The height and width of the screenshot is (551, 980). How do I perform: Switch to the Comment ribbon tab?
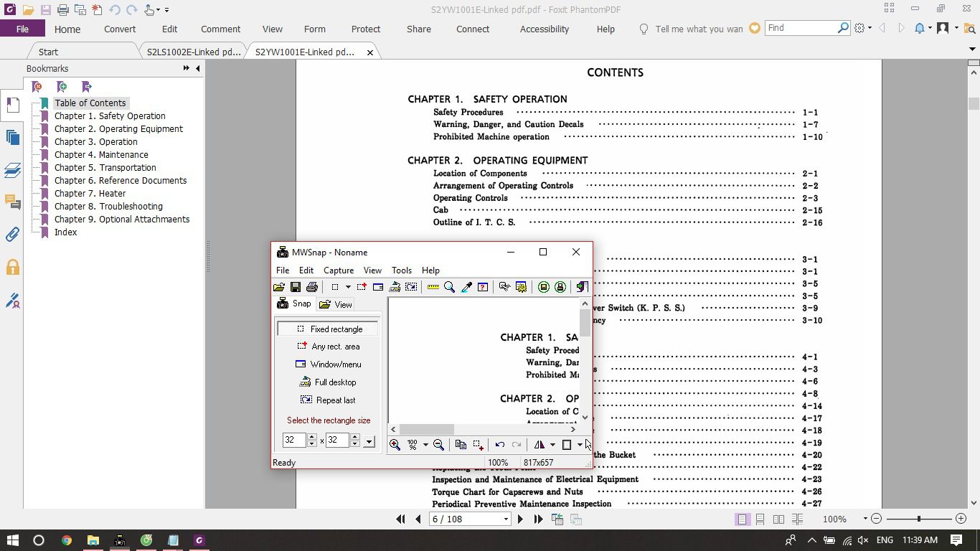(x=220, y=29)
